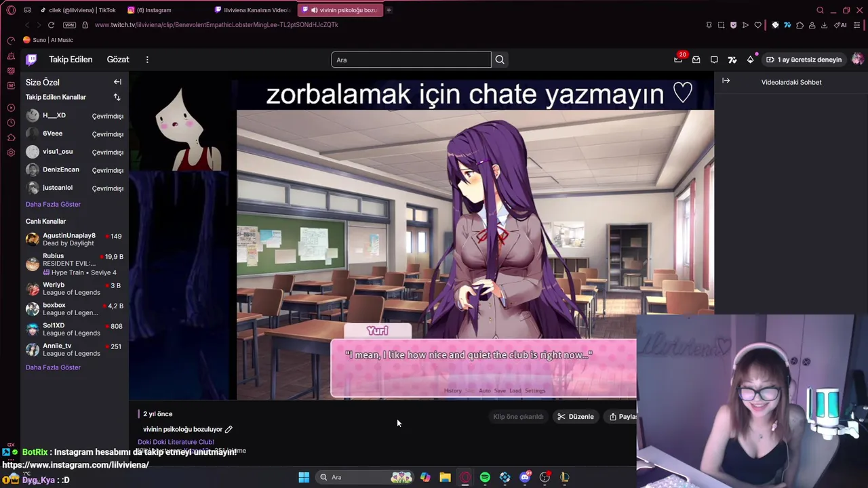Open visu1_osu channel in sidebar
This screenshot has height=488, width=868.
(x=75, y=152)
